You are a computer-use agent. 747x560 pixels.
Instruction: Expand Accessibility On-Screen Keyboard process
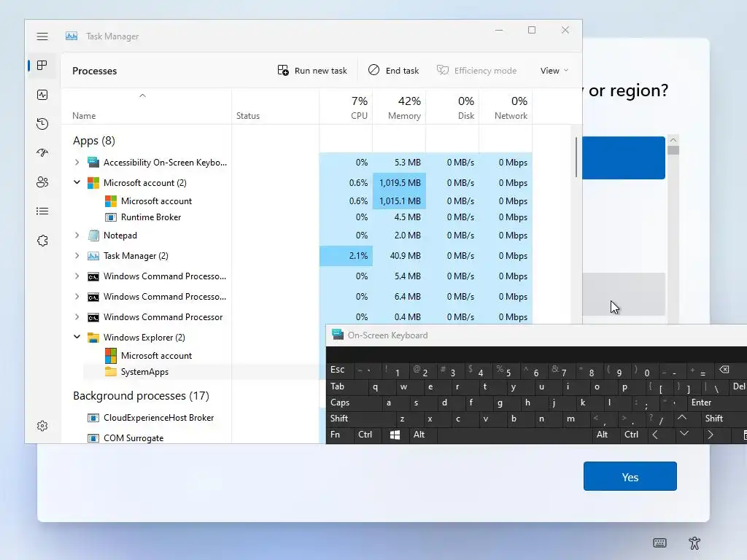tap(77, 163)
